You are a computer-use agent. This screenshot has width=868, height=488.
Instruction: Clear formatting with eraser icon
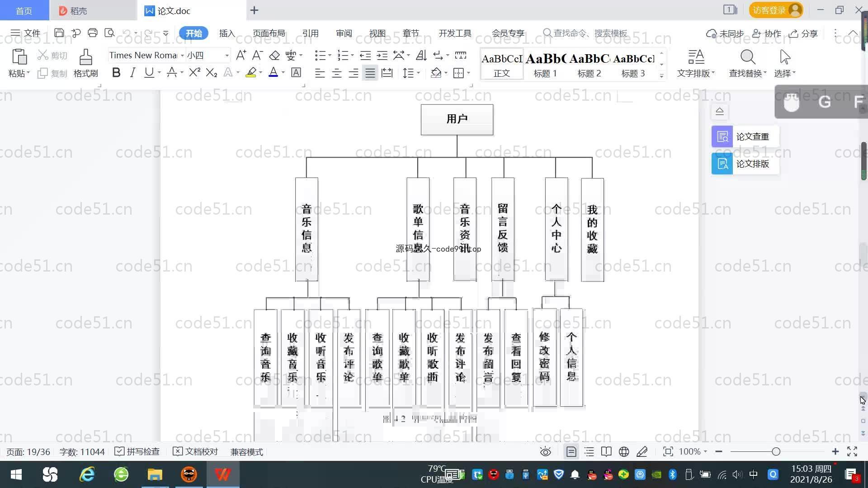tap(274, 55)
